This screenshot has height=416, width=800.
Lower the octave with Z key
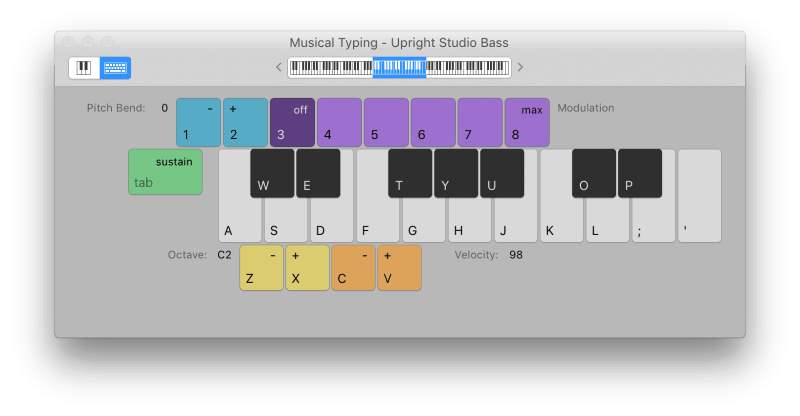point(261,268)
